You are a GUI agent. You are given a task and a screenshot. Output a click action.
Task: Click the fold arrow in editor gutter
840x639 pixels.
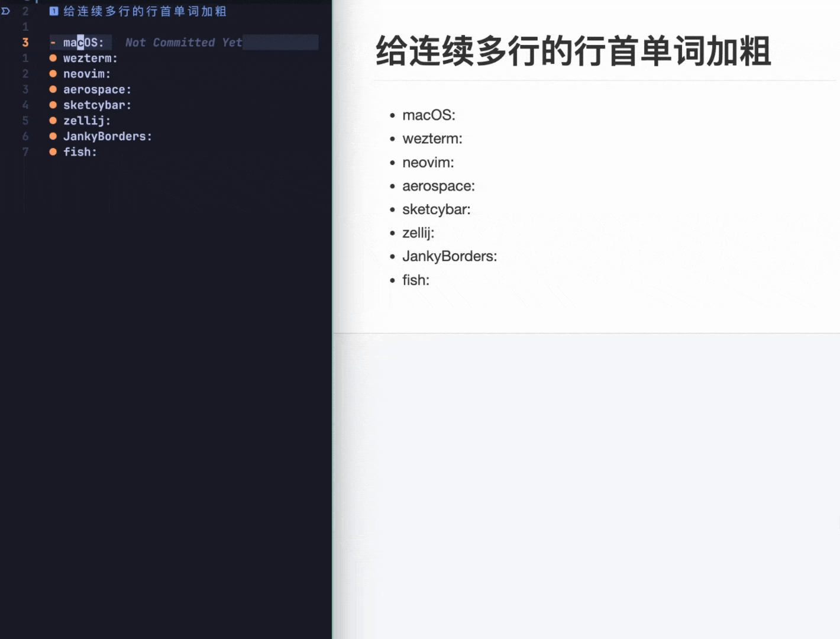pyautogui.click(x=6, y=11)
